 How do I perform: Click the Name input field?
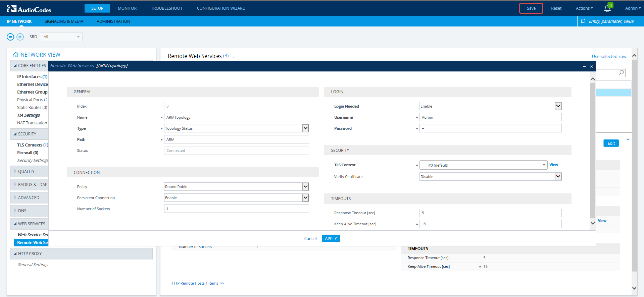click(237, 117)
